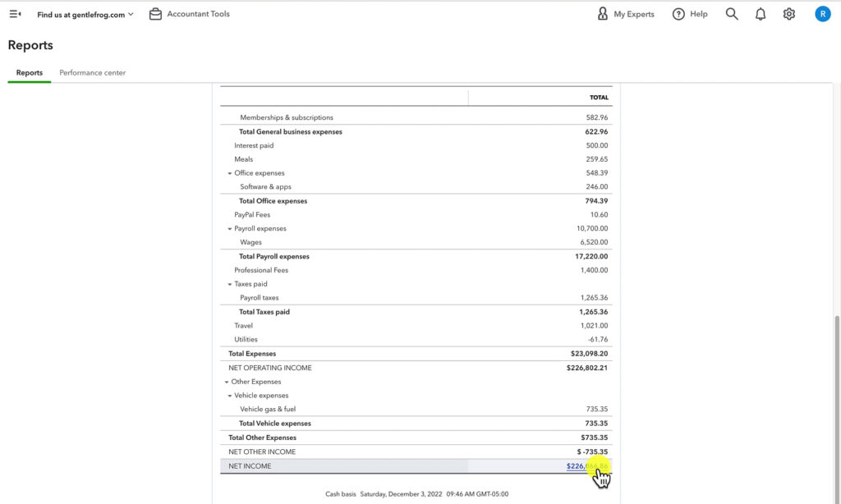Select the Reports tab

tap(29, 72)
